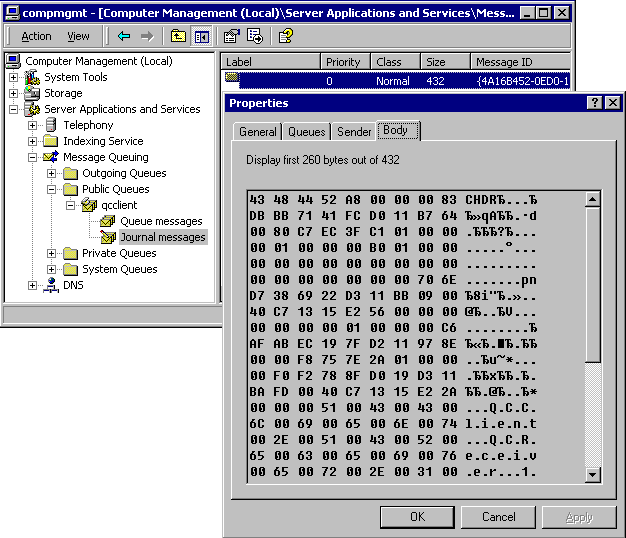626x538 pixels.
Task: Switch to the General tab
Action: click(257, 132)
